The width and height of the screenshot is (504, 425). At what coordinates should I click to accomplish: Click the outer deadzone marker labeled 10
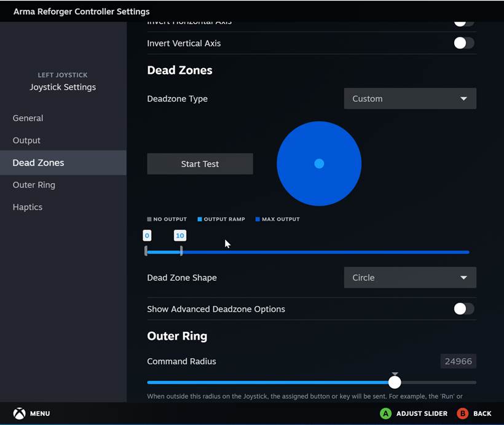[x=180, y=235]
